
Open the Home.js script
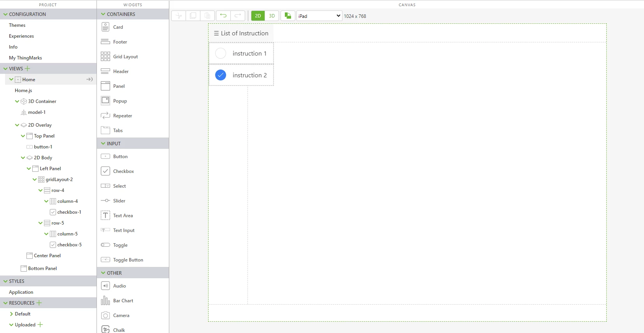pyautogui.click(x=23, y=90)
